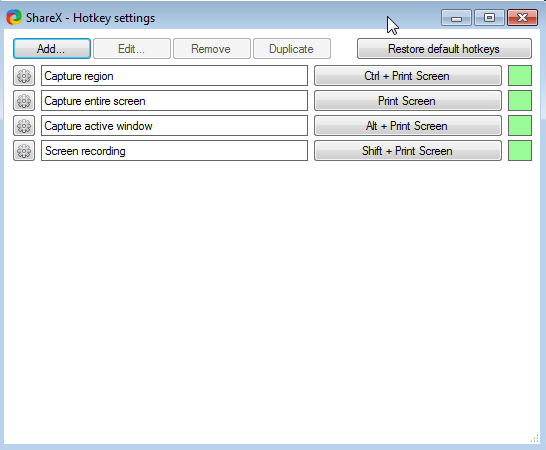Add a new hotkey
546x450 pixels.
coord(52,49)
